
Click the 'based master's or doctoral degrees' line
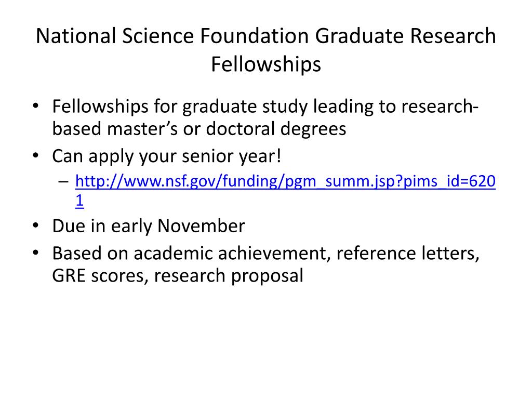pos(199,129)
